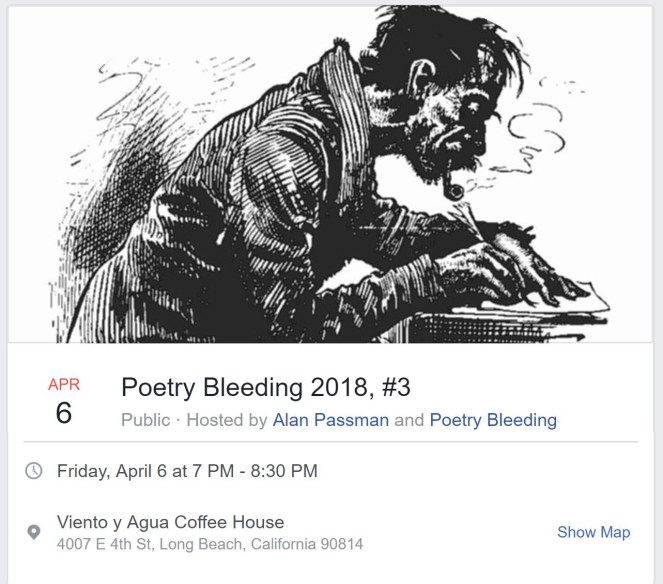This screenshot has width=663, height=584.
Task: Show Map for the venue
Action: click(x=593, y=533)
